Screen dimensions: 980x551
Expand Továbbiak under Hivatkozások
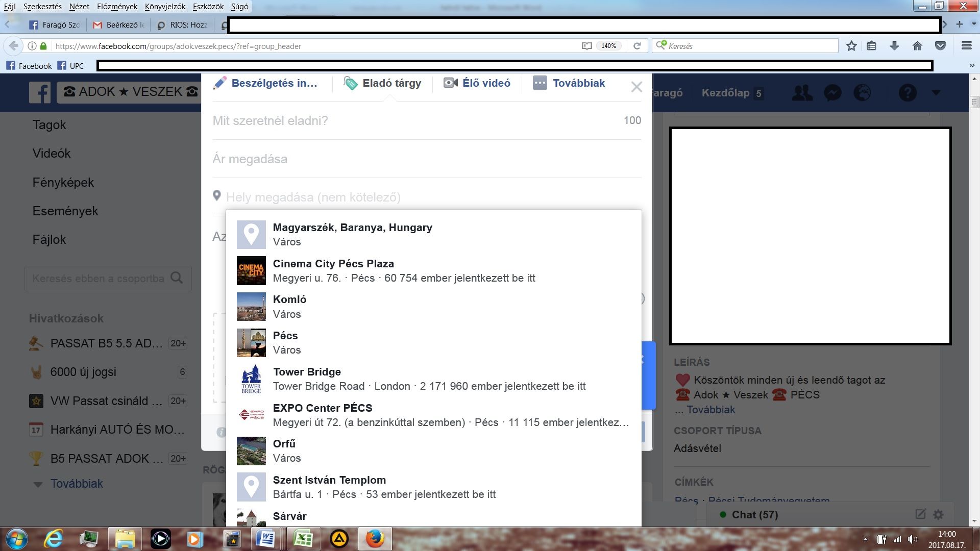pos(77,484)
